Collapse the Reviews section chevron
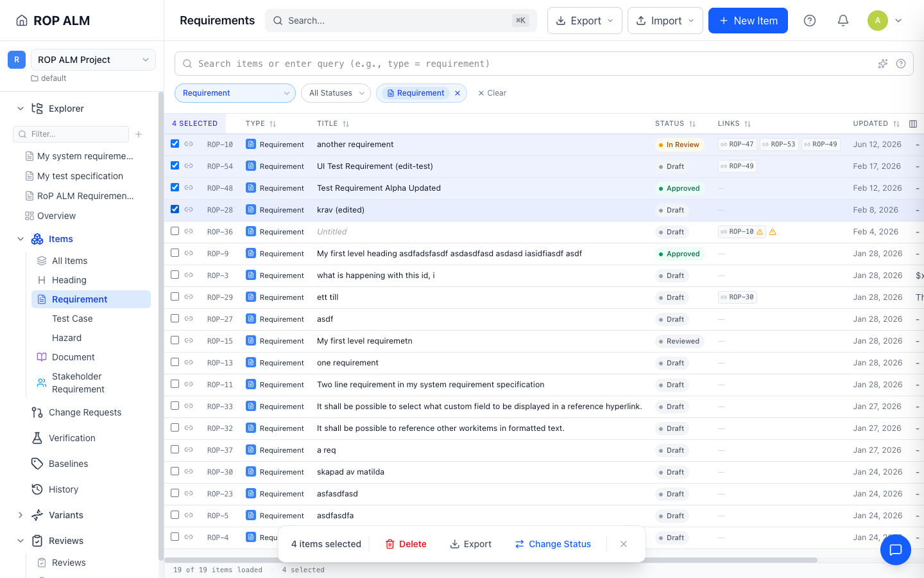The image size is (924, 578). coord(21,541)
